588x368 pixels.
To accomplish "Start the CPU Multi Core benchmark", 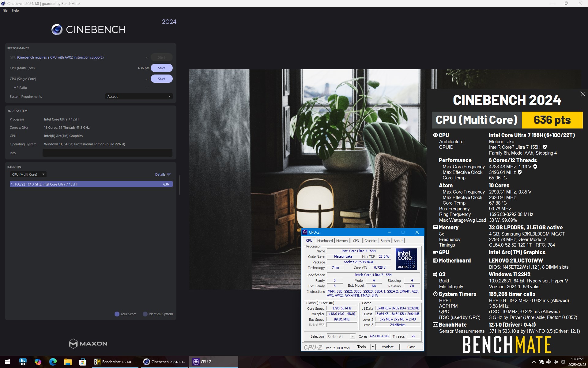I will point(161,68).
